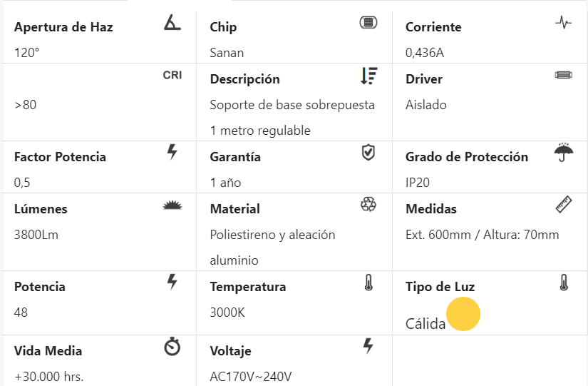Screen dimensions: 588x386
Task: Click the sort icon beside Descripción
Action: click(x=368, y=76)
